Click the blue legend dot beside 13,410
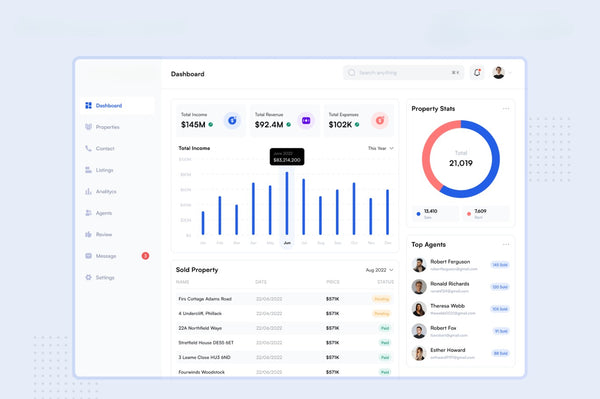This screenshot has height=399, width=600. (418, 214)
